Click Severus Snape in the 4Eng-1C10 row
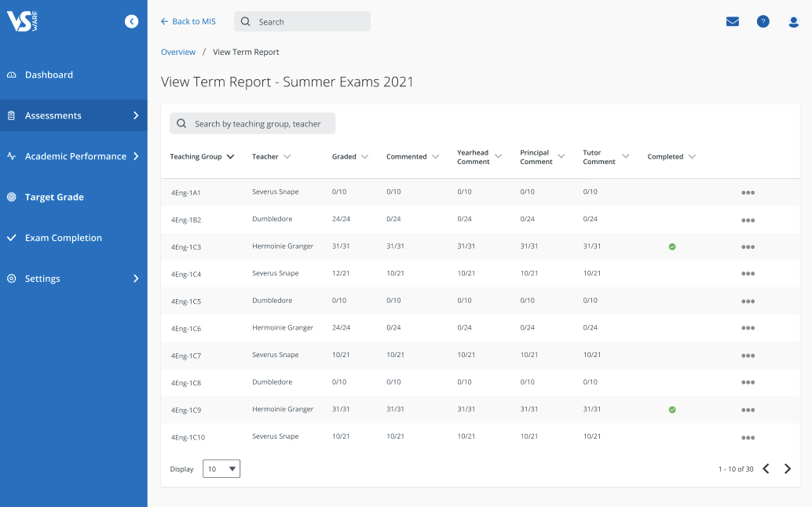Screen dimensions: 812x507 276,436
